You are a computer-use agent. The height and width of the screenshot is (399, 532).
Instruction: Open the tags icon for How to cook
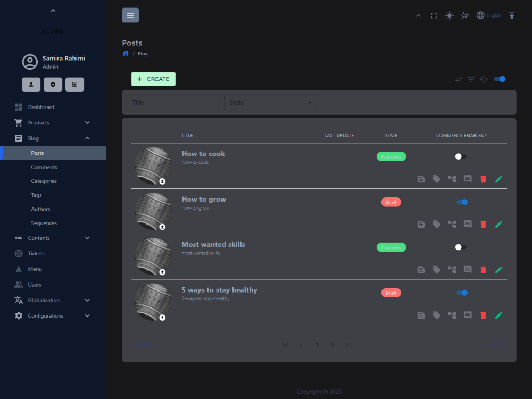click(x=436, y=179)
